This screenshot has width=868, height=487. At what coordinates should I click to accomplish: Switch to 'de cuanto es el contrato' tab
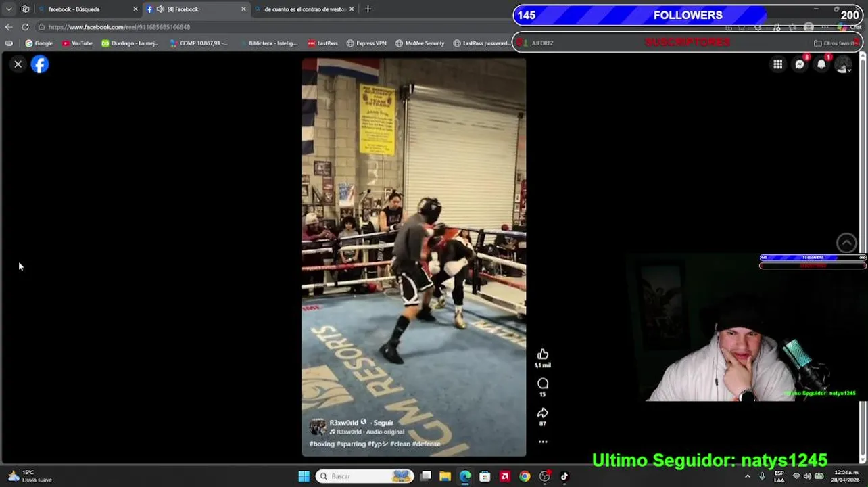(304, 9)
